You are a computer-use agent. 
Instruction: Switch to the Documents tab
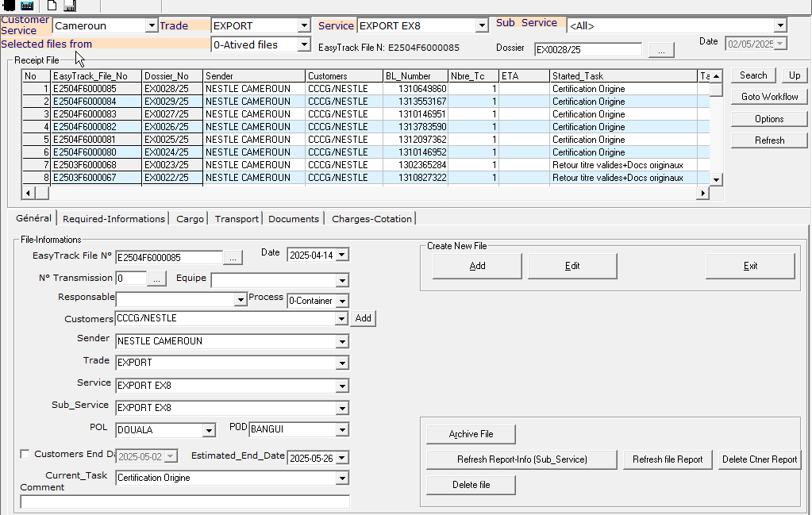pos(294,219)
